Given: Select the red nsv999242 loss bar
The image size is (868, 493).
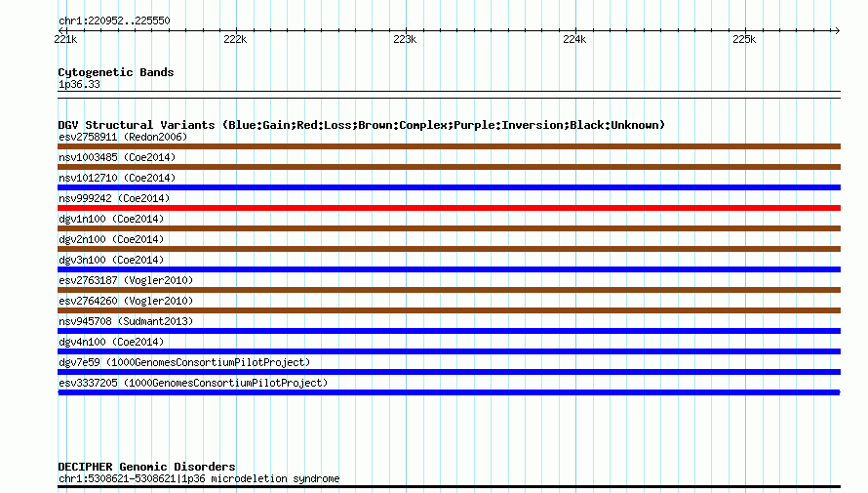Looking at the screenshot, I should pyautogui.click(x=449, y=208).
